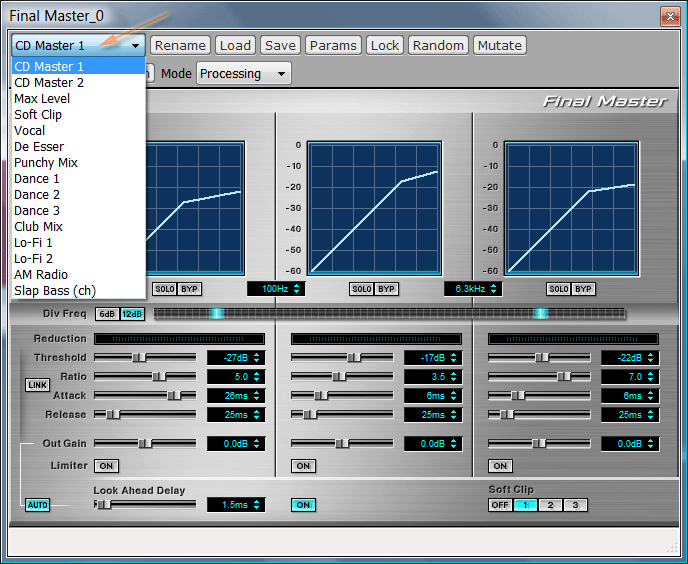Click the high Div Freq marker on bar

541,313
